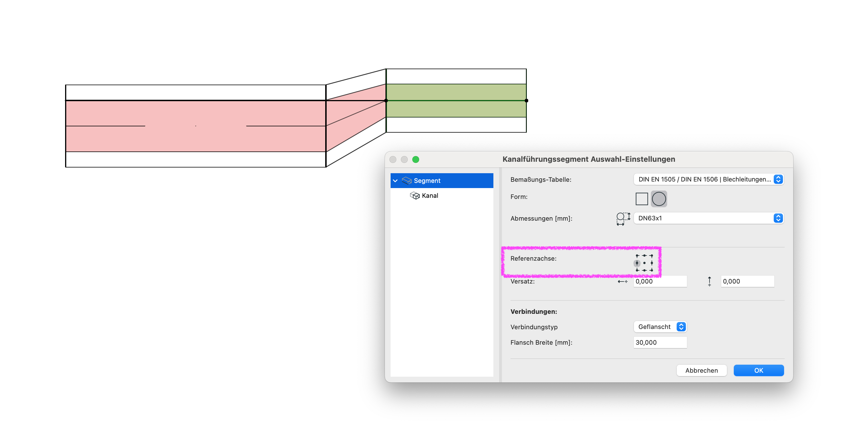Set reference axis to middle-right anchor

652,263
